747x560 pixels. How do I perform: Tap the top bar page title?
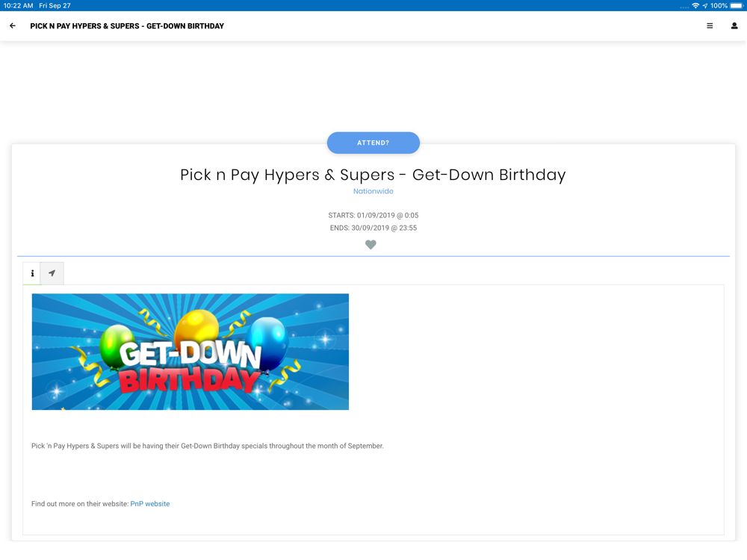pos(127,26)
